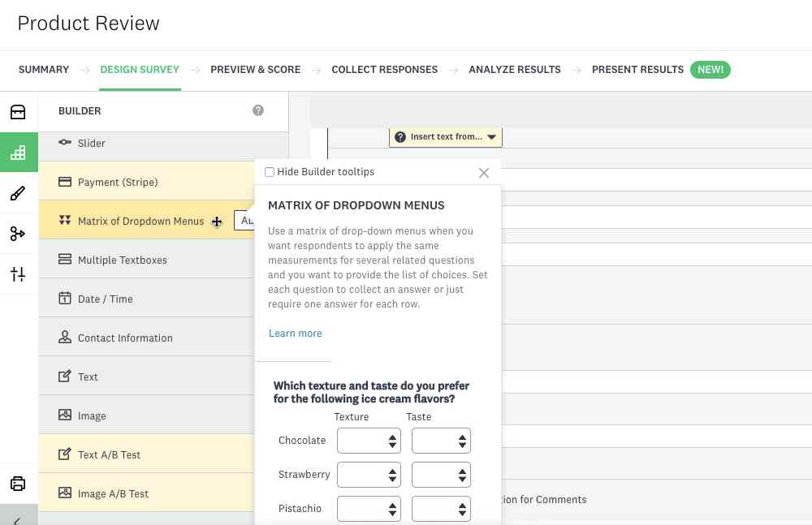The height and width of the screenshot is (525, 812).
Task: Switch to the survey Style panel
Action: [18, 193]
